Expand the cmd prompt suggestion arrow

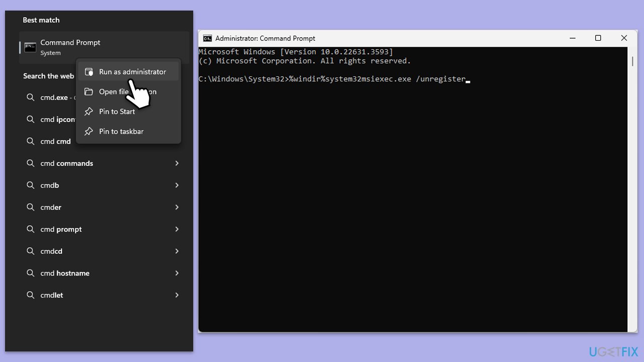coord(177,229)
